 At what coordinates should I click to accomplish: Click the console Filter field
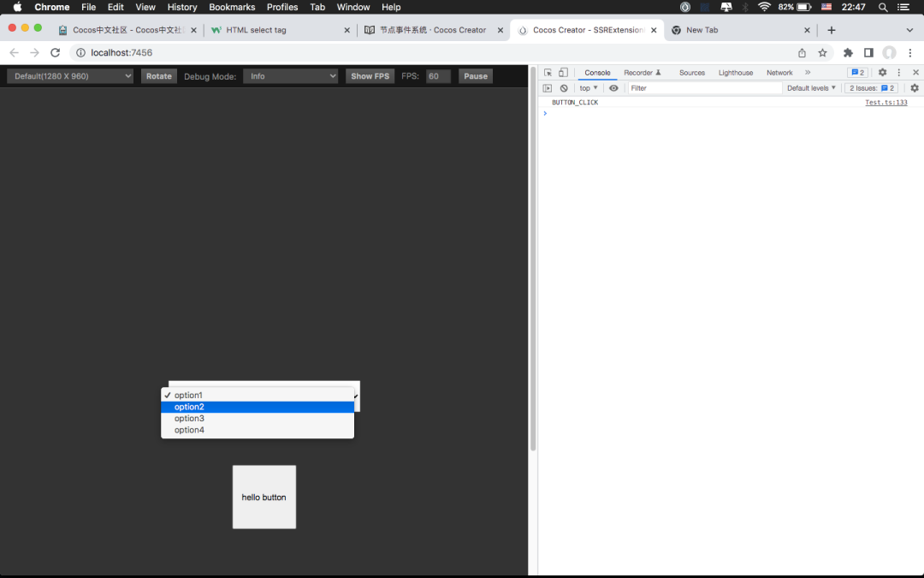pos(704,88)
